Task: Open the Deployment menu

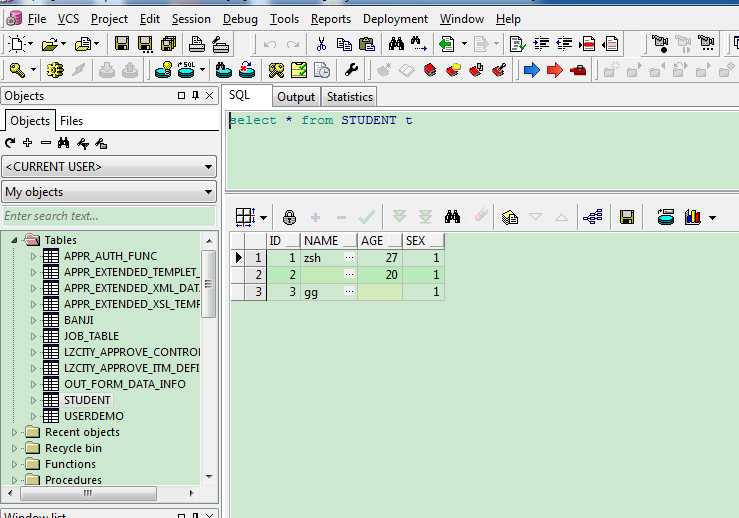Action: pos(395,19)
